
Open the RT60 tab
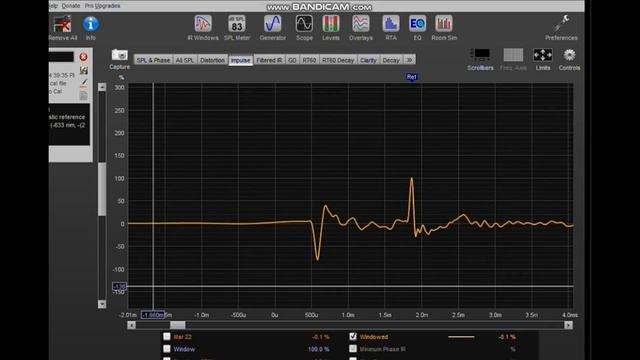tap(309, 60)
